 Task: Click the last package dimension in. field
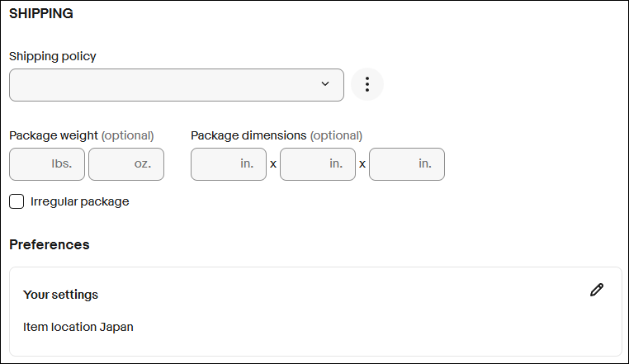(x=407, y=164)
